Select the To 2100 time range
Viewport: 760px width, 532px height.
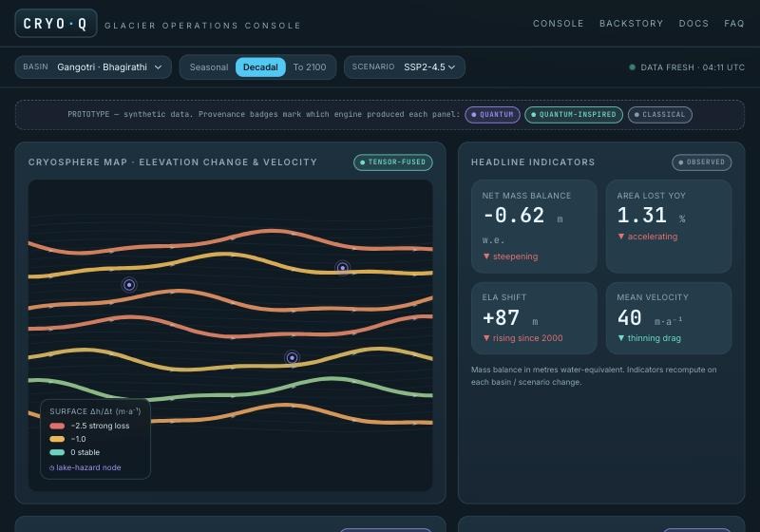(x=310, y=66)
